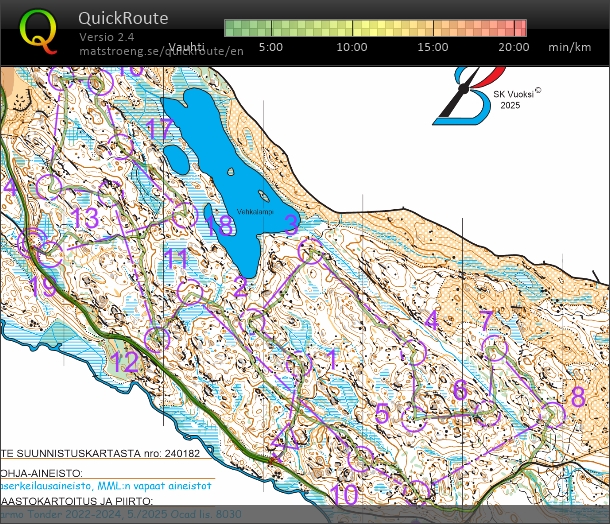Click the QuickRoute Q logo

(39, 32)
